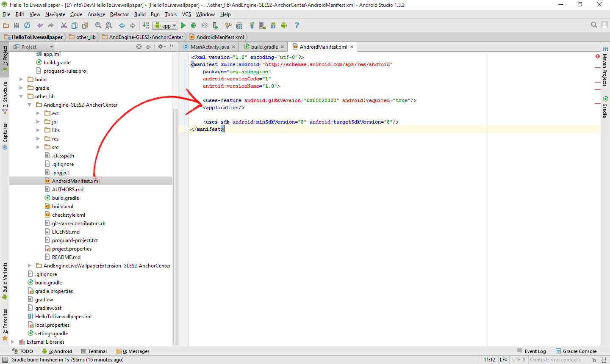Open the Refactor menu

[119, 14]
